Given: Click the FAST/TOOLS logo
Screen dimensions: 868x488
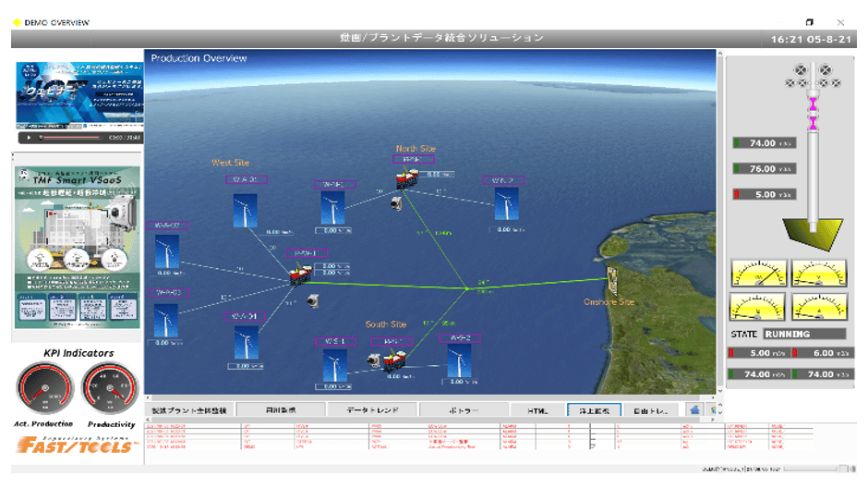Looking at the screenshot, I should tap(77, 445).
